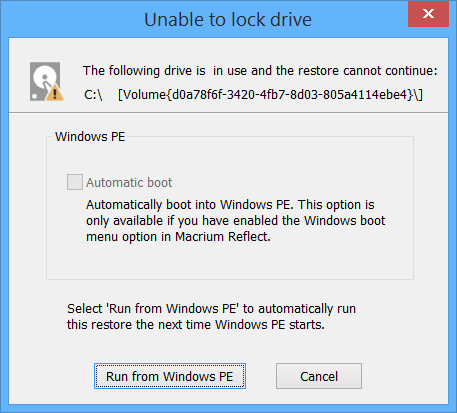Click the orange warning triangle on drive icon
Viewport: 457px width, 413px height.
pyautogui.click(x=54, y=93)
